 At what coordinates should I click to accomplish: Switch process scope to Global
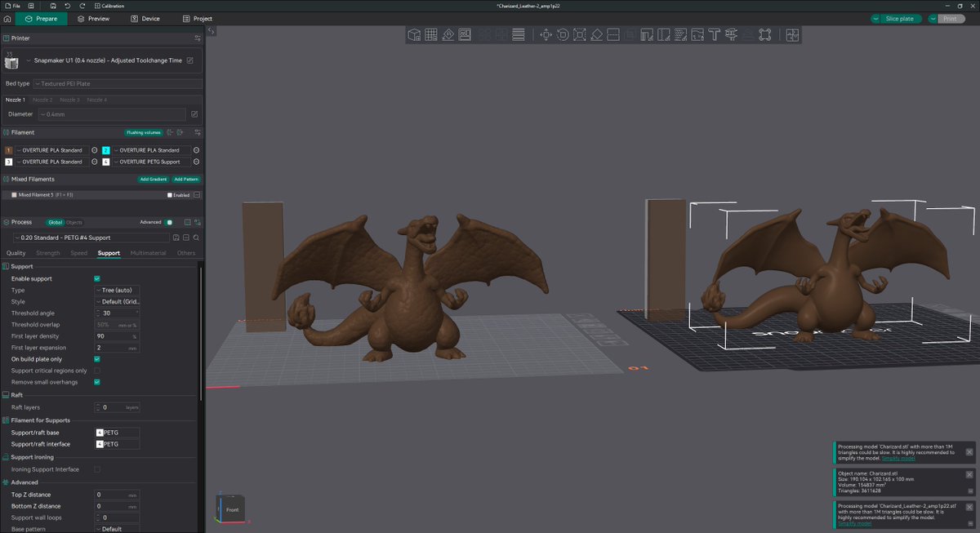coord(55,222)
